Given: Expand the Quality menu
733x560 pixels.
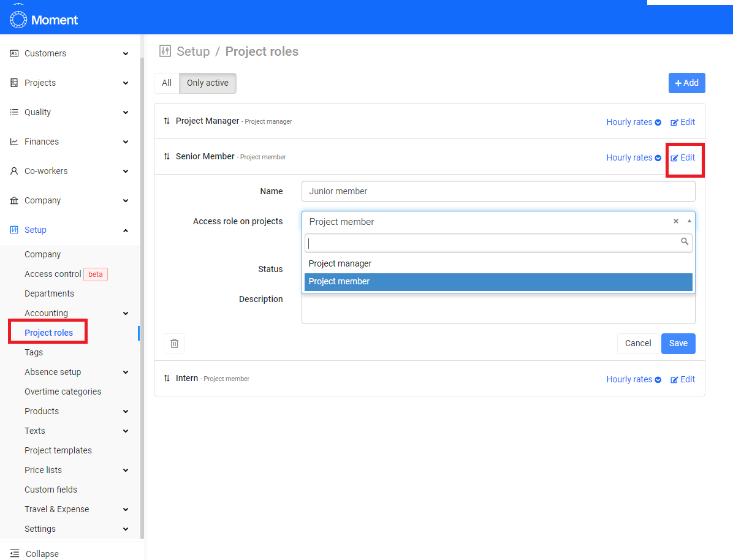Looking at the screenshot, I should coord(125,113).
